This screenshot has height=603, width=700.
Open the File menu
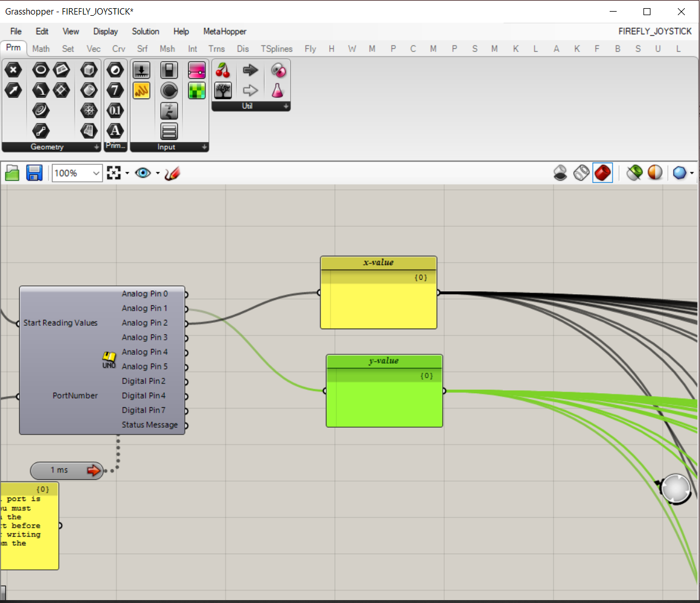[16, 31]
